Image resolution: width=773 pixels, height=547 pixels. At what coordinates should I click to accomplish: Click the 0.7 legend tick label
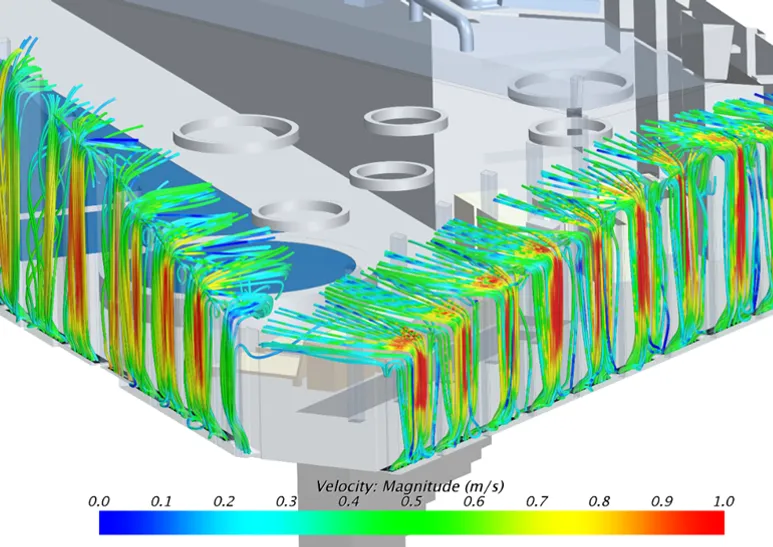(x=536, y=501)
